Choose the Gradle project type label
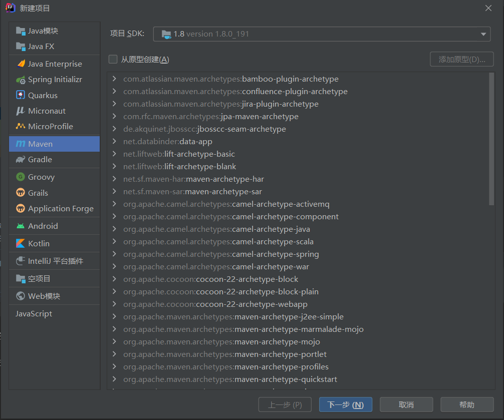The width and height of the screenshot is (504, 420). [x=40, y=159]
